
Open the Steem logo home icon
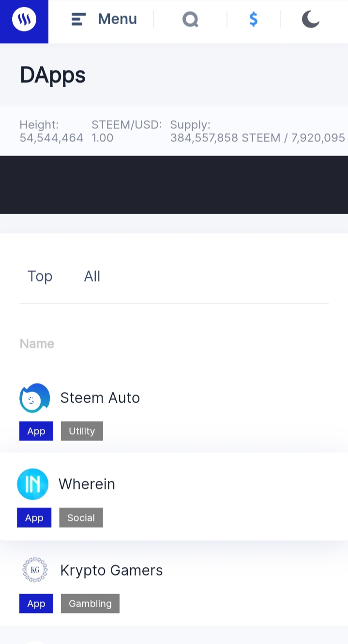pyautogui.click(x=24, y=20)
